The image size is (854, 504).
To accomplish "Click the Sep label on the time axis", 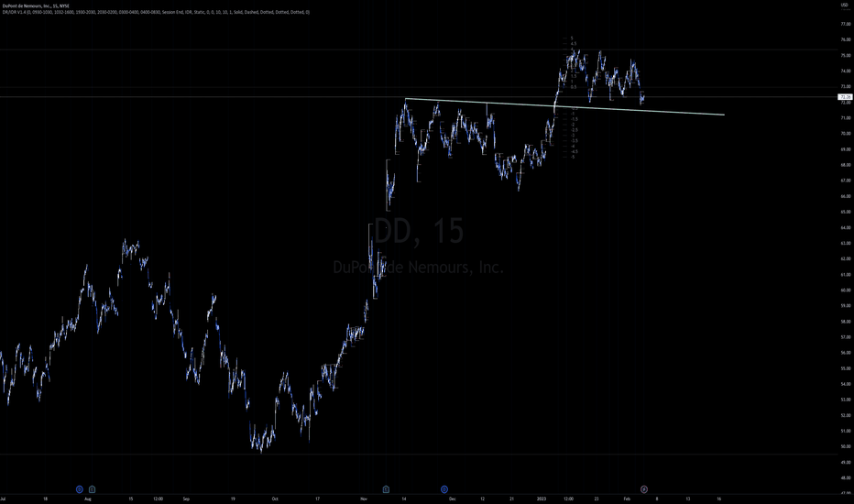I will tap(186, 499).
